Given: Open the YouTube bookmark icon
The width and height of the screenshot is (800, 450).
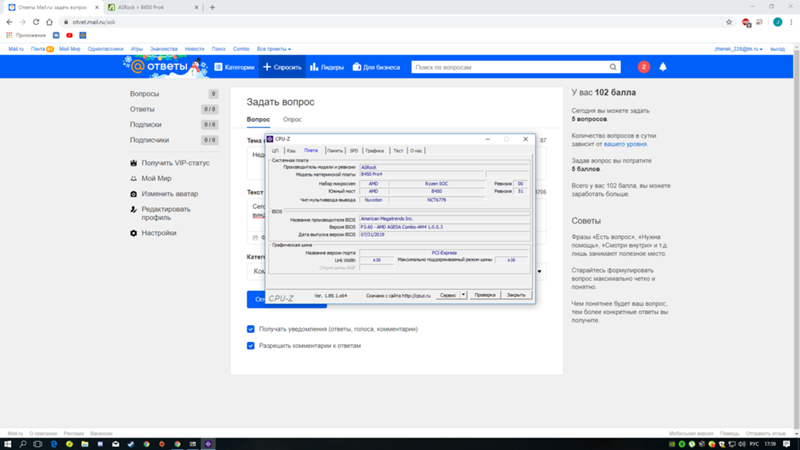Looking at the screenshot, I should [69, 35].
